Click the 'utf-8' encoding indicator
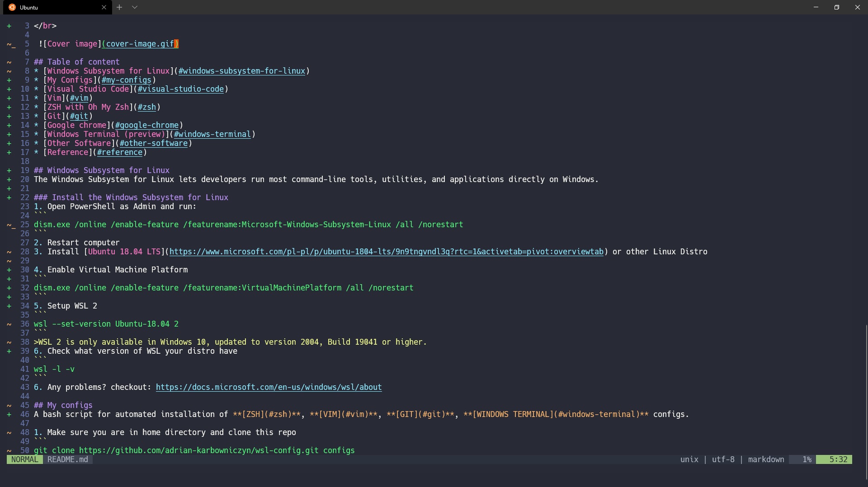This screenshot has width=868, height=487. coord(723,459)
